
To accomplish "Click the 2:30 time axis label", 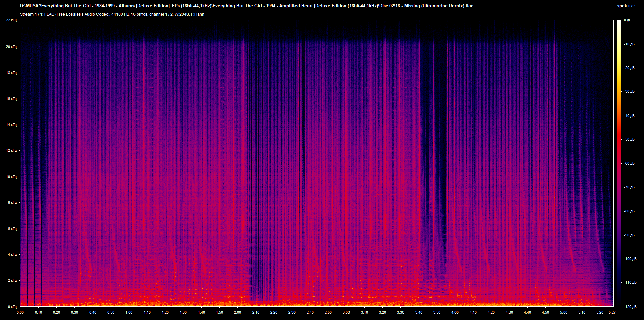I will click(x=292, y=313).
